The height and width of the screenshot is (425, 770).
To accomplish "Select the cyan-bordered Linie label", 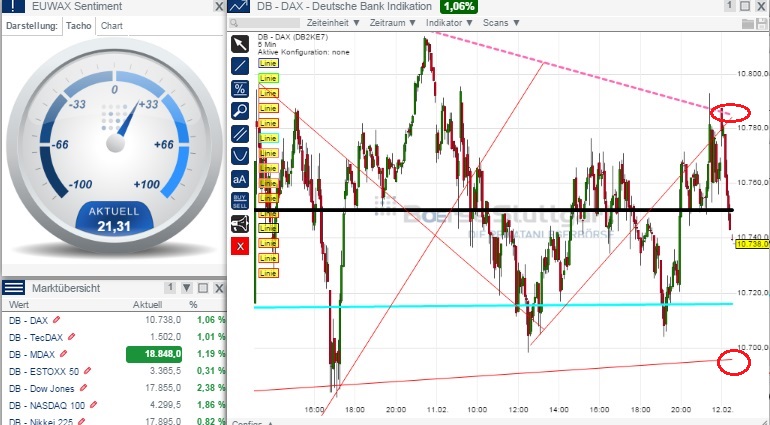I will (268, 138).
